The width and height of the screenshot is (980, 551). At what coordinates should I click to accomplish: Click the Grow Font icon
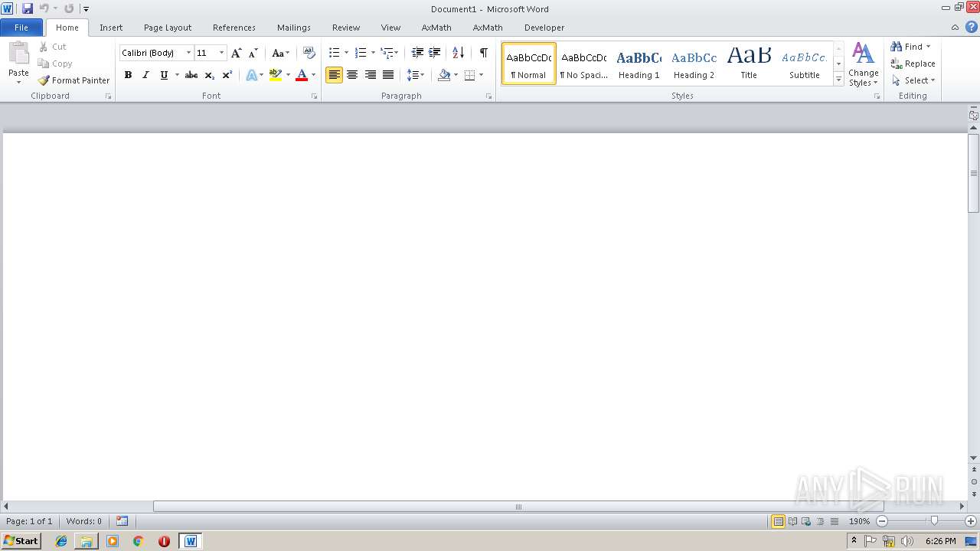237,53
